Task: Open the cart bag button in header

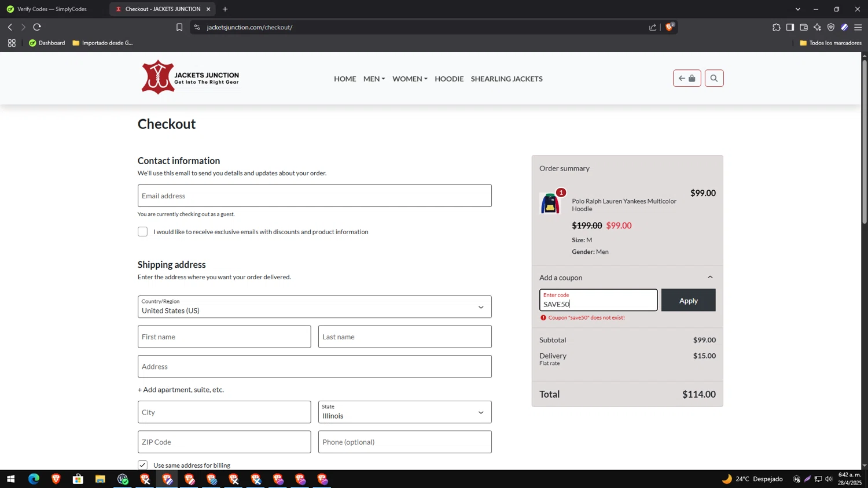Action: (x=687, y=79)
